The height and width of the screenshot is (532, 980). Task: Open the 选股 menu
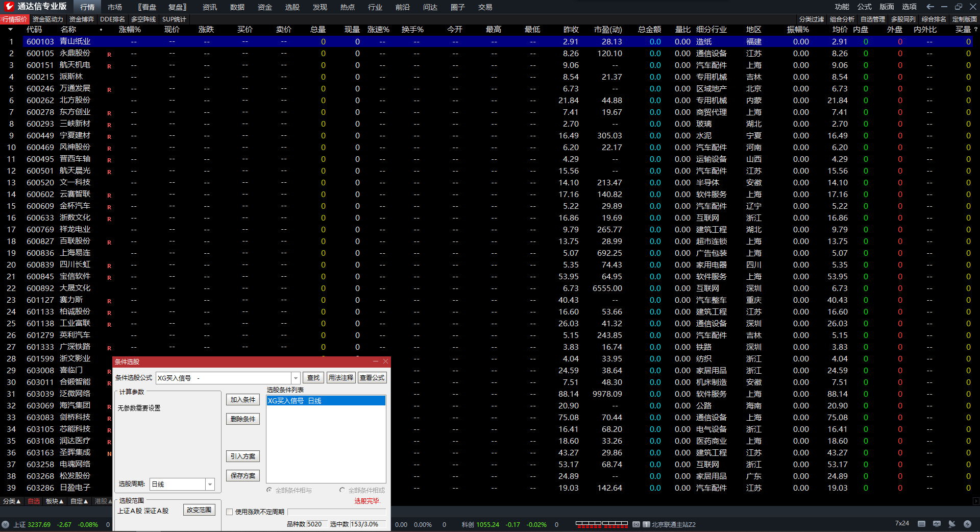point(292,7)
